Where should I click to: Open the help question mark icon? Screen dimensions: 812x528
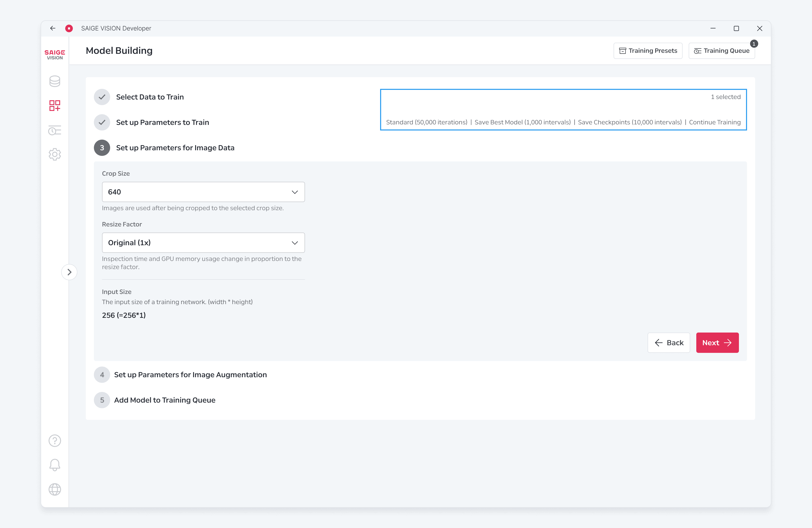[55, 441]
